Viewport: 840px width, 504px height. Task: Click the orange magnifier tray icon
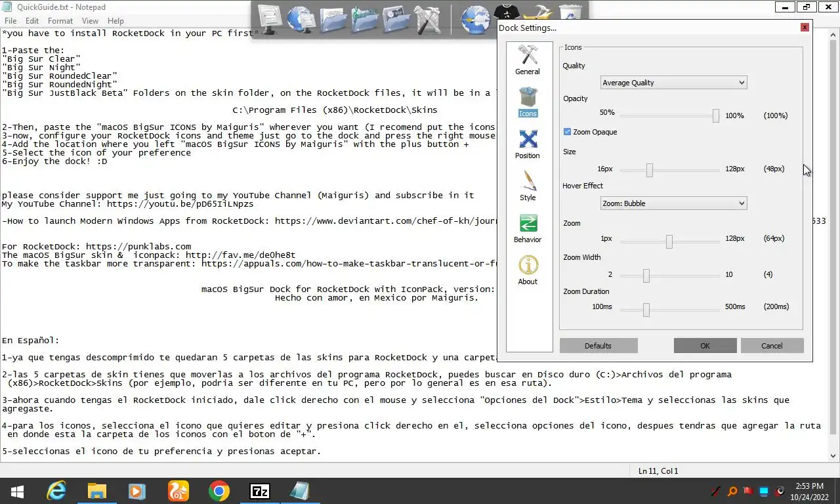tap(732, 491)
